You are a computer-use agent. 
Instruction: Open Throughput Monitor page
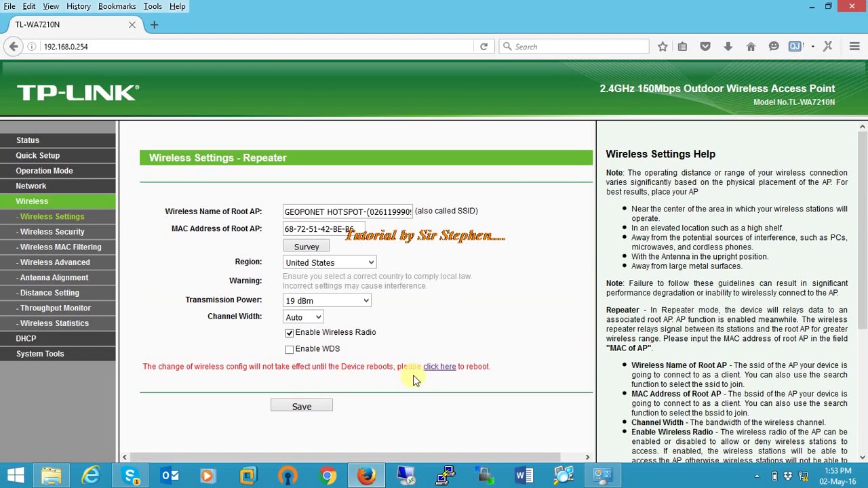click(x=58, y=308)
